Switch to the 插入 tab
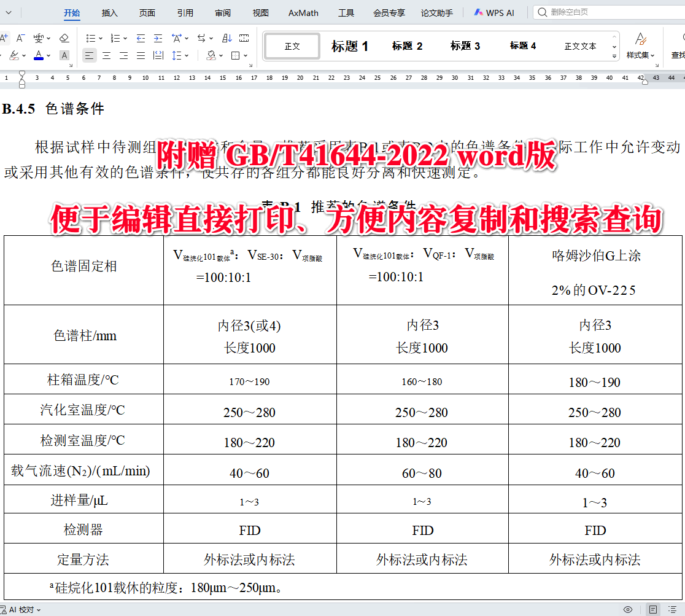This screenshot has width=685, height=616. [x=110, y=13]
